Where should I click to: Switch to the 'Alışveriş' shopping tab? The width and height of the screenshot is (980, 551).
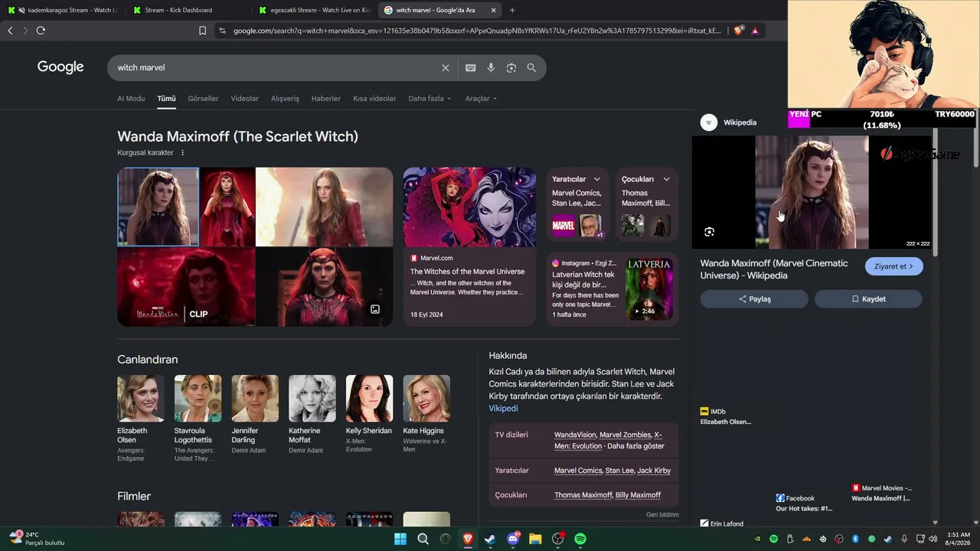pos(285,99)
